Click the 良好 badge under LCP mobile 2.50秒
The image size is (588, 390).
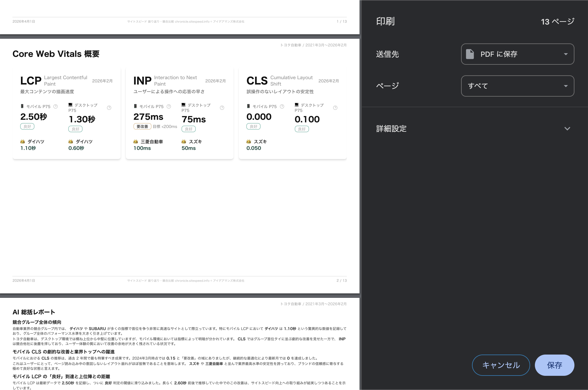(x=27, y=126)
